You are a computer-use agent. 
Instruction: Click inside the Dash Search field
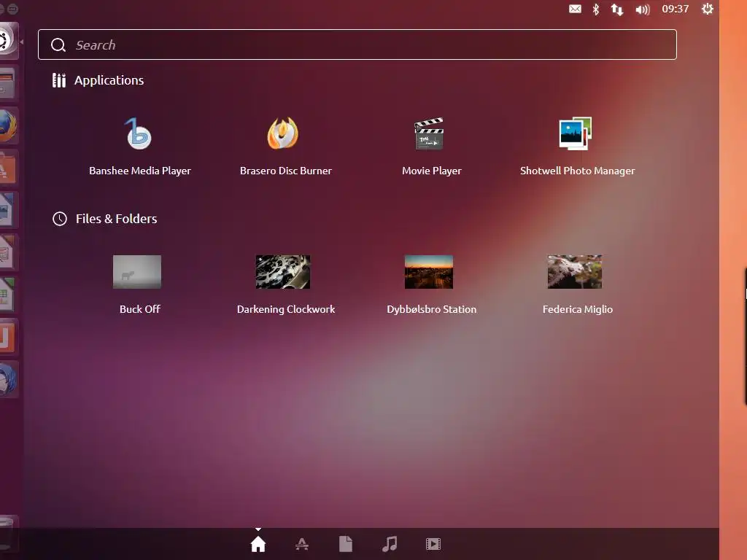tap(357, 44)
